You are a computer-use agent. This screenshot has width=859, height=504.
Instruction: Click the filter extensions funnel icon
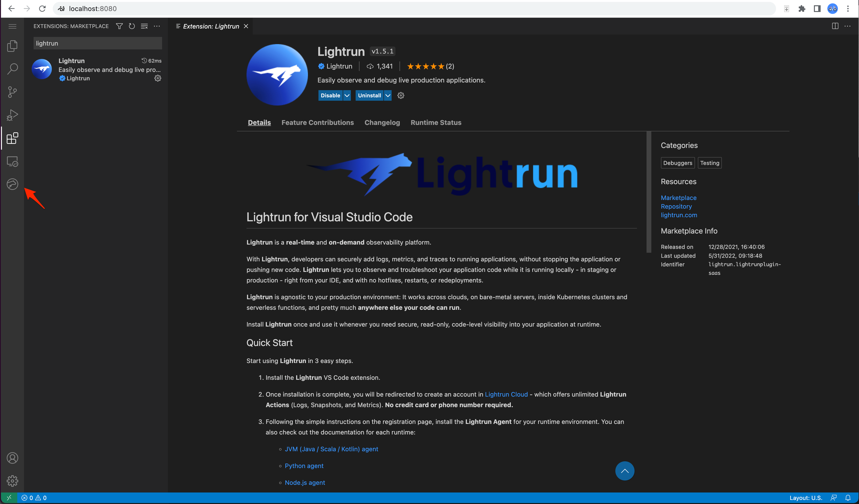[119, 26]
